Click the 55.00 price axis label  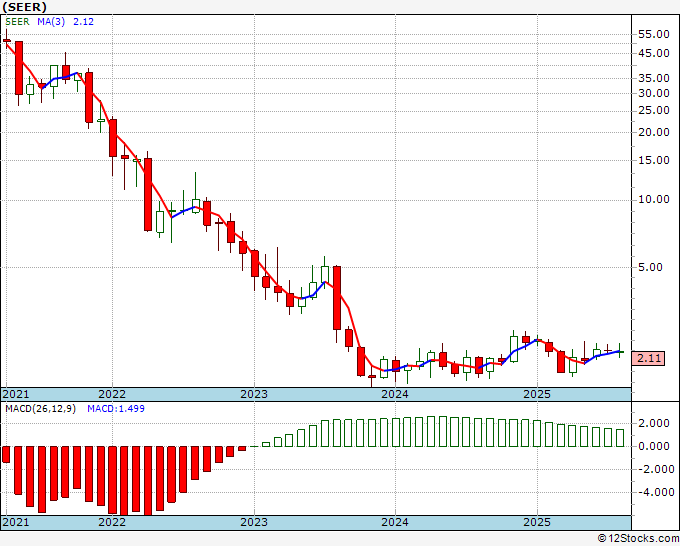pyautogui.click(x=654, y=34)
